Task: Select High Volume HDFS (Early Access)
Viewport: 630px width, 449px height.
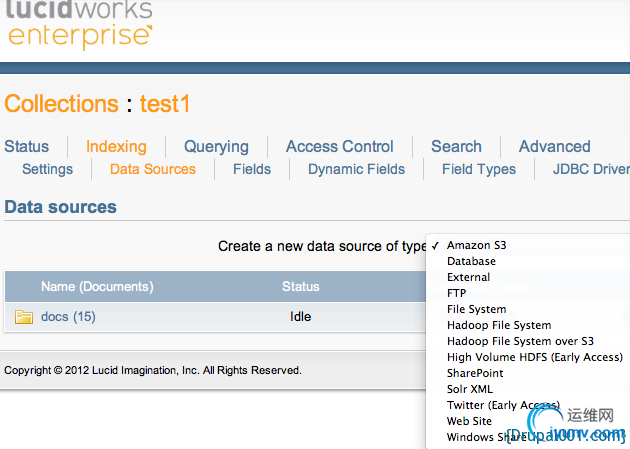Action: point(535,357)
